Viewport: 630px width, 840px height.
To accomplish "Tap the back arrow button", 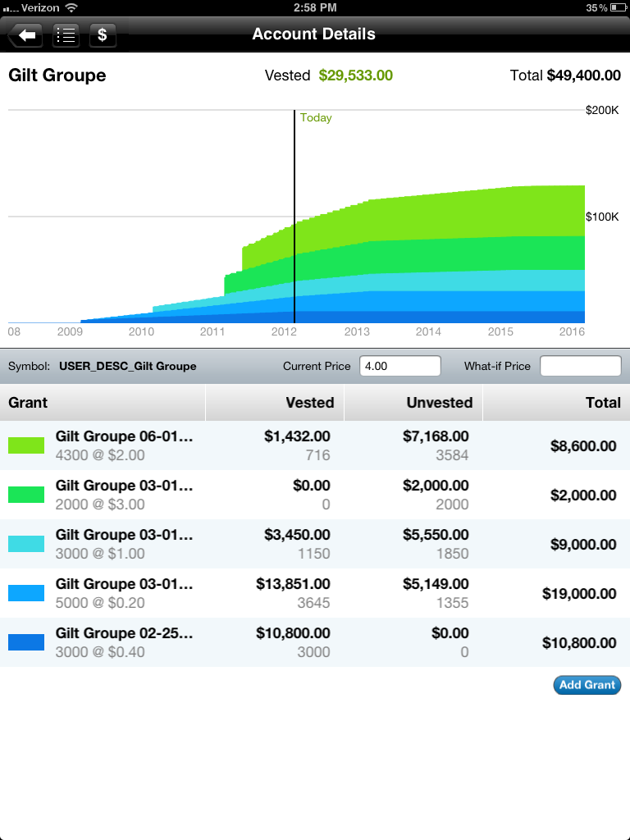I will 25,35.
